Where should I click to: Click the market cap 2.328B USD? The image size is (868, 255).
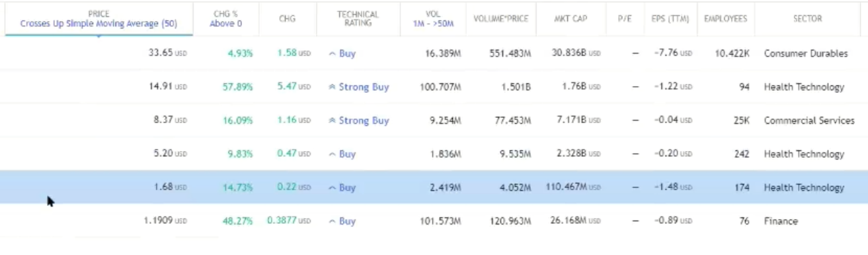(579, 154)
